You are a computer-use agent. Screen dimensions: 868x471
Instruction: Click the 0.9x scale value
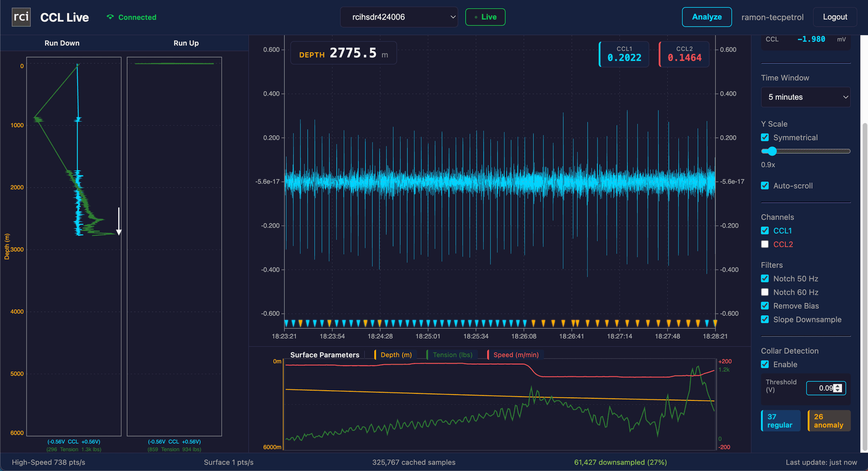pos(768,164)
